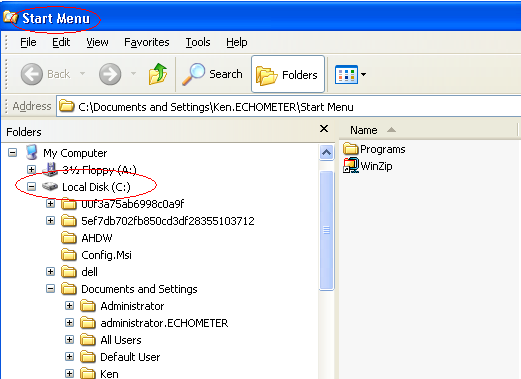Image resolution: width=521 pixels, height=379 pixels.
Task: Click the Back arrow button
Action: (32, 74)
